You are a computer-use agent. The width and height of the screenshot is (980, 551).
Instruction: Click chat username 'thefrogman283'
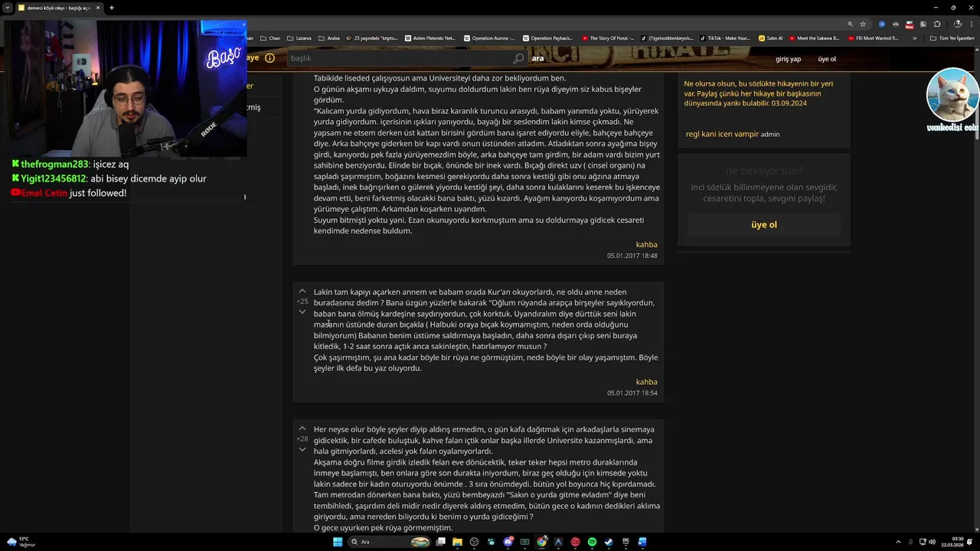(x=55, y=165)
